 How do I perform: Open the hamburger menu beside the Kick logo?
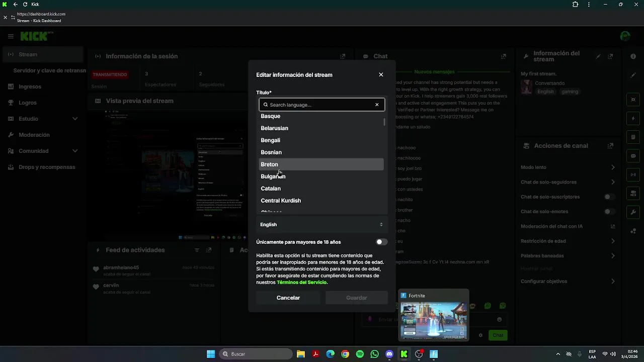(x=11, y=36)
